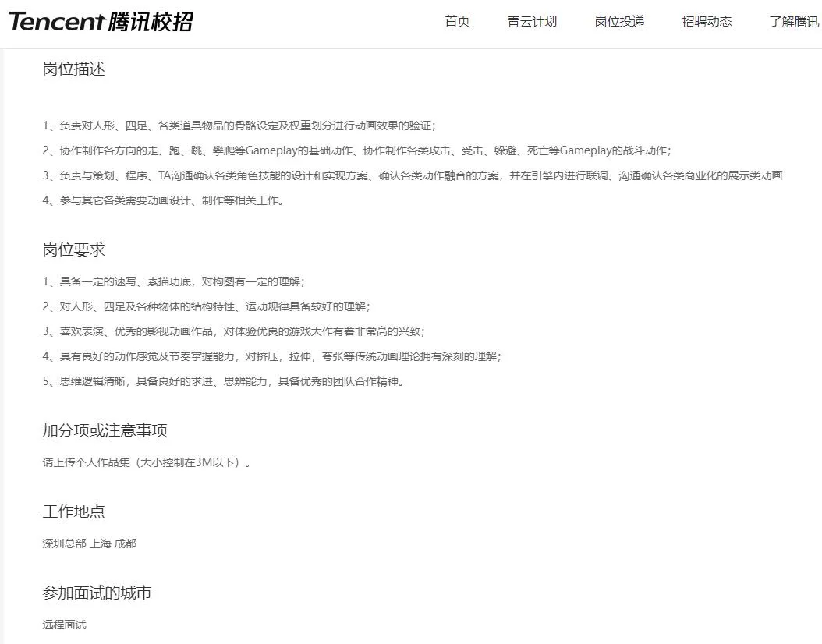The image size is (822, 644).
Task: Open the 招聘动态 section
Action: pos(706,22)
